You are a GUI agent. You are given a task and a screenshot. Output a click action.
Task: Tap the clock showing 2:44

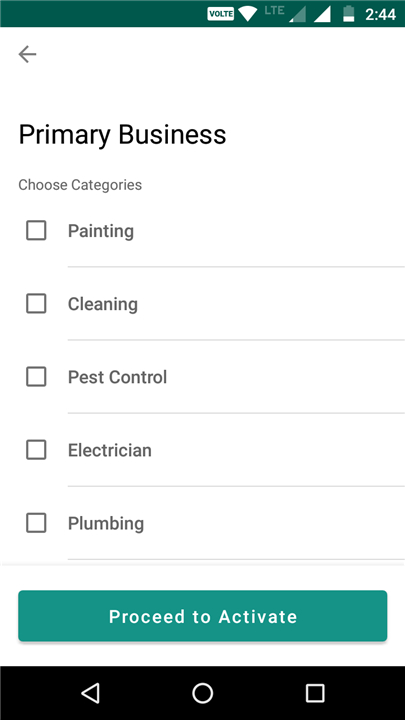(380, 14)
